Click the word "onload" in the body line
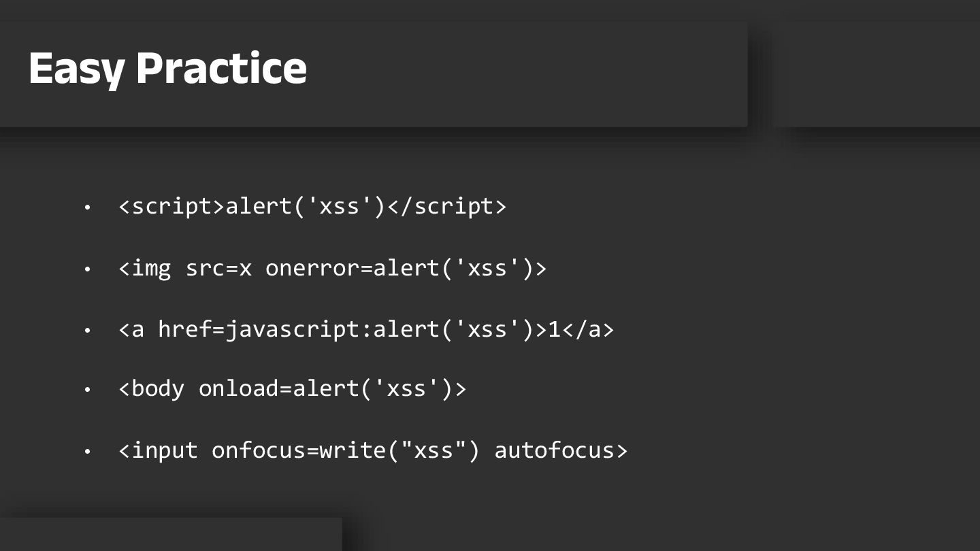 coord(238,389)
